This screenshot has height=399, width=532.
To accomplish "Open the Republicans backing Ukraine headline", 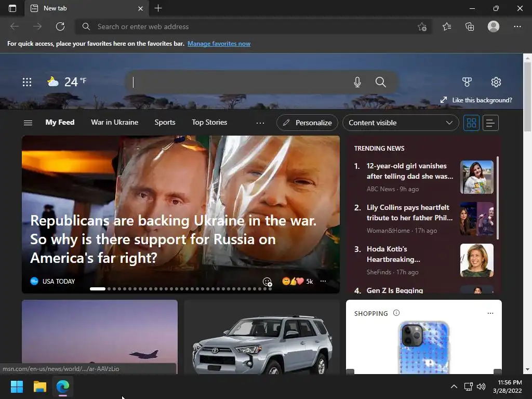I will pos(174,239).
